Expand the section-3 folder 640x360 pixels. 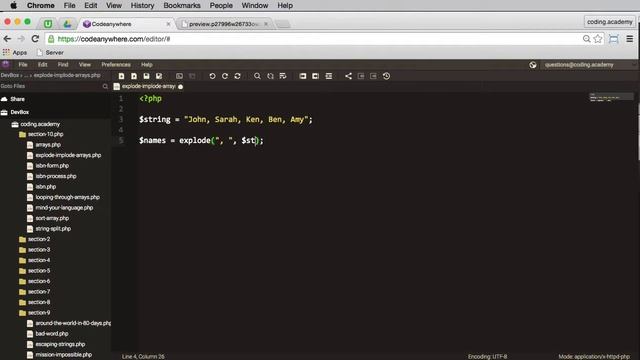(39, 250)
